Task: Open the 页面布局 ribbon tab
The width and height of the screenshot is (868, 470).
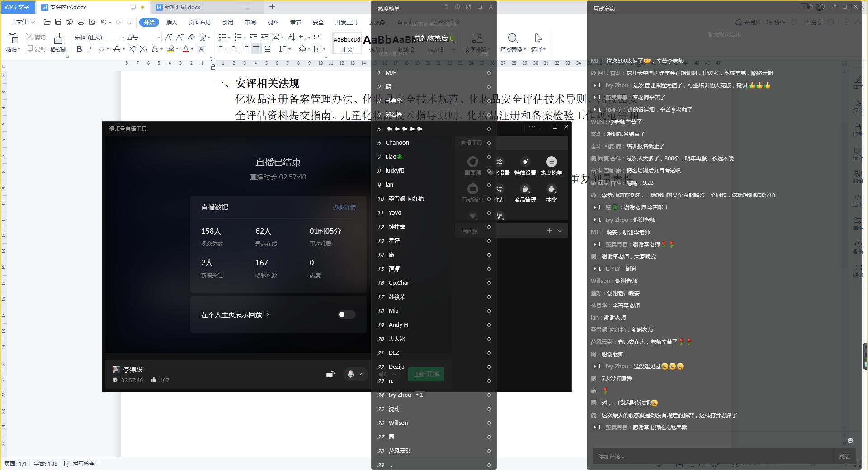Action: click(x=200, y=22)
